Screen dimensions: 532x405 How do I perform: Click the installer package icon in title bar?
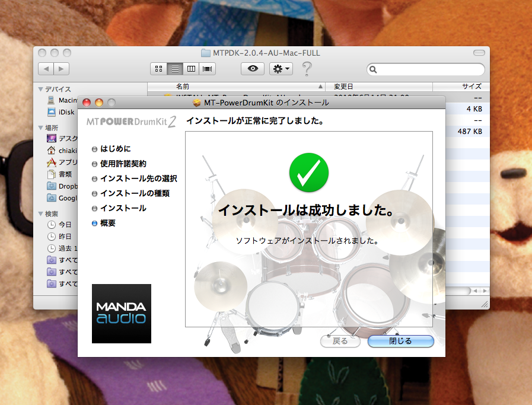point(197,103)
